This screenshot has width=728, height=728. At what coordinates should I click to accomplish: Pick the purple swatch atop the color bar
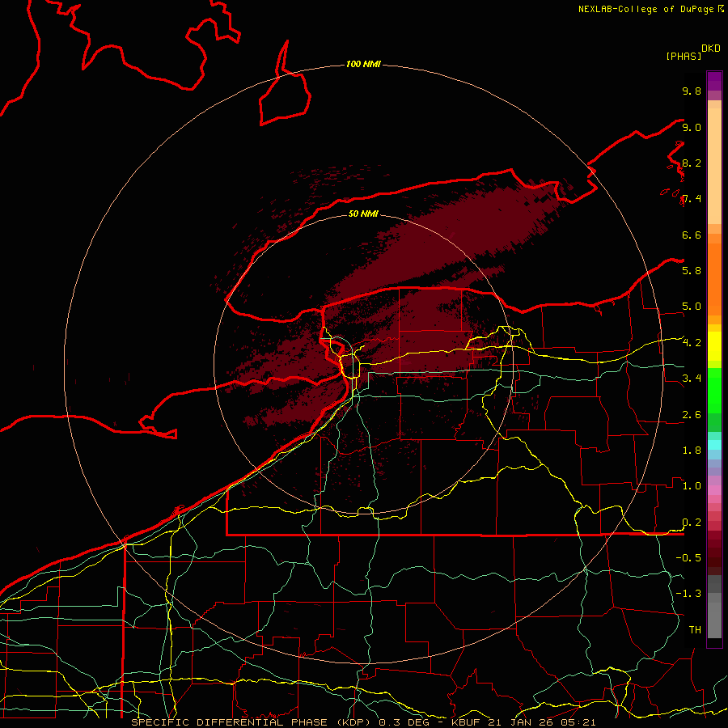pyautogui.click(x=714, y=81)
